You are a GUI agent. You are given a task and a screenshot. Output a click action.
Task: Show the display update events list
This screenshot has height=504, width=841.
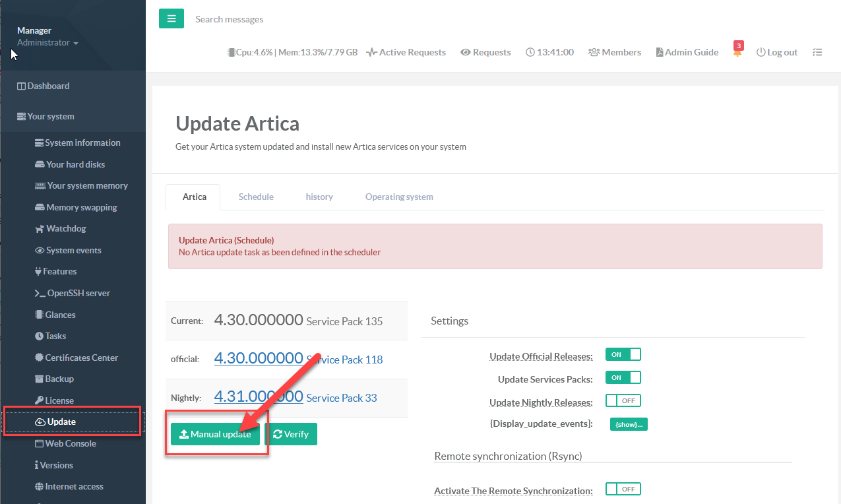tap(628, 424)
